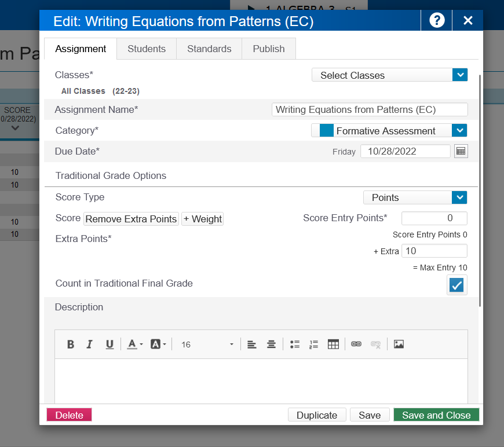This screenshot has width=504, height=447.
Task: Open the Standards tab
Action: tap(209, 49)
